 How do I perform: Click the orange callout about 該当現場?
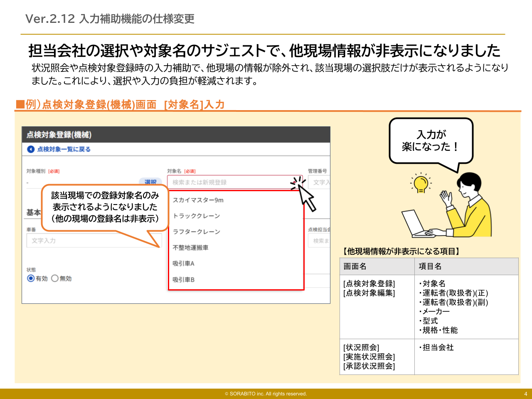tap(105, 207)
